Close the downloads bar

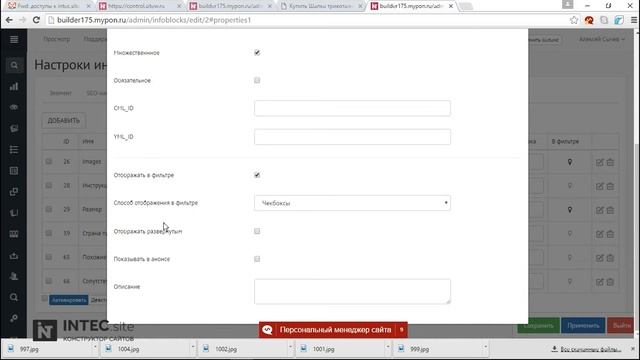(x=633, y=349)
